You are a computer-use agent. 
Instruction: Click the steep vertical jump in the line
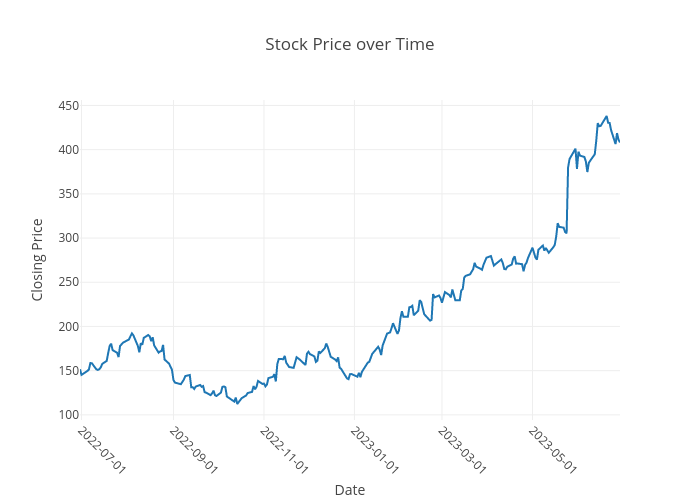point(567,200)
